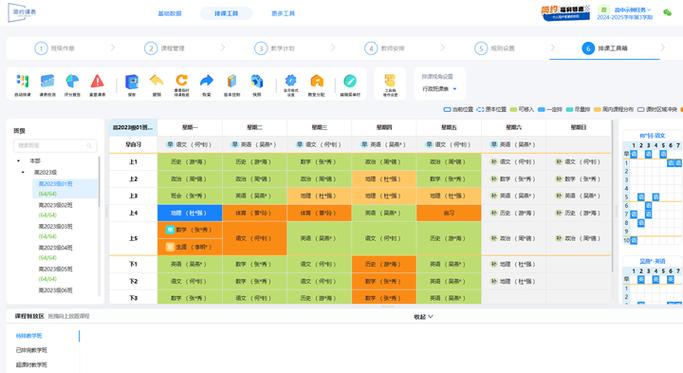Select the 已排教学班 tab at the bottom
683x373 pixels.
pos(31,350)
